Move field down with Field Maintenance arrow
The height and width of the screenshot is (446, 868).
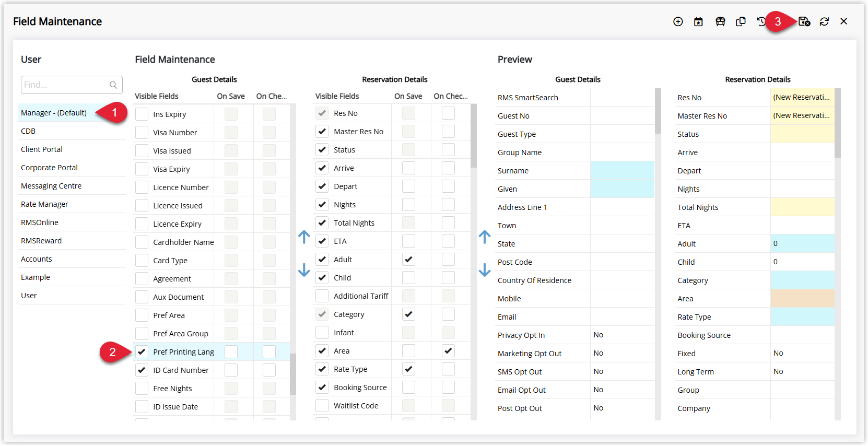(x=304, y=269)
